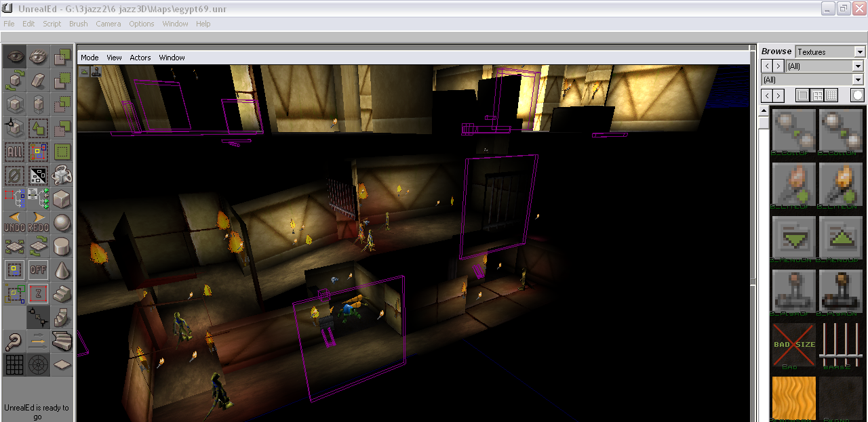Click the joystick icon in viewport corner

[x=96, y=70]
